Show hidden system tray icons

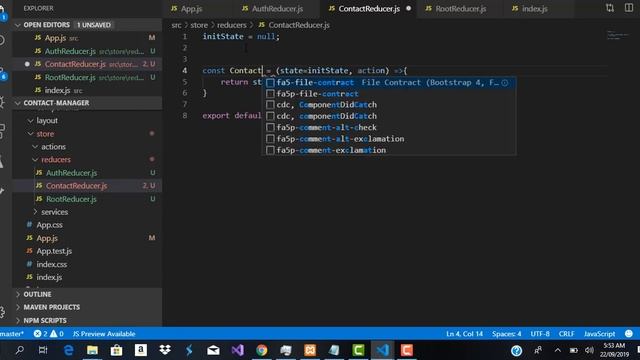click(x=558, y=350)
